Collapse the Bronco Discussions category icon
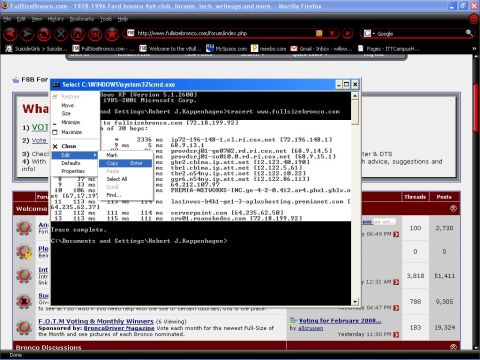This screenshot has height=360, width=480. click(453, 347)
